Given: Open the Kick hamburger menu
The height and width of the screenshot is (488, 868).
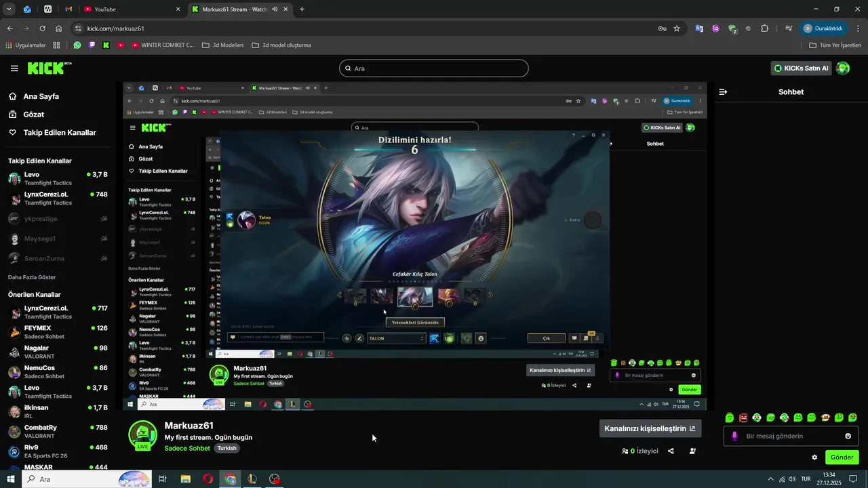Looking at the screenshot, I should click(14, 68).
